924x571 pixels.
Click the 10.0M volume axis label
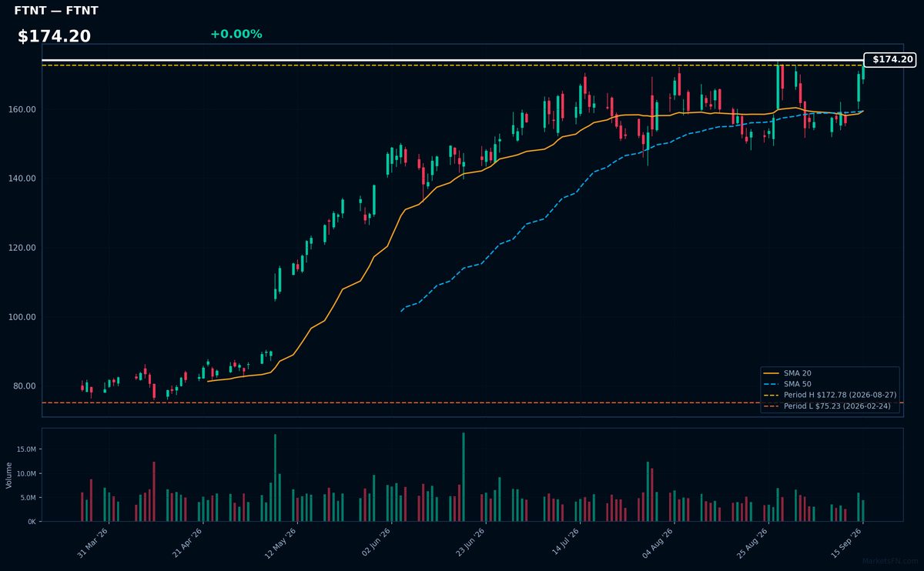coord(26,473)
